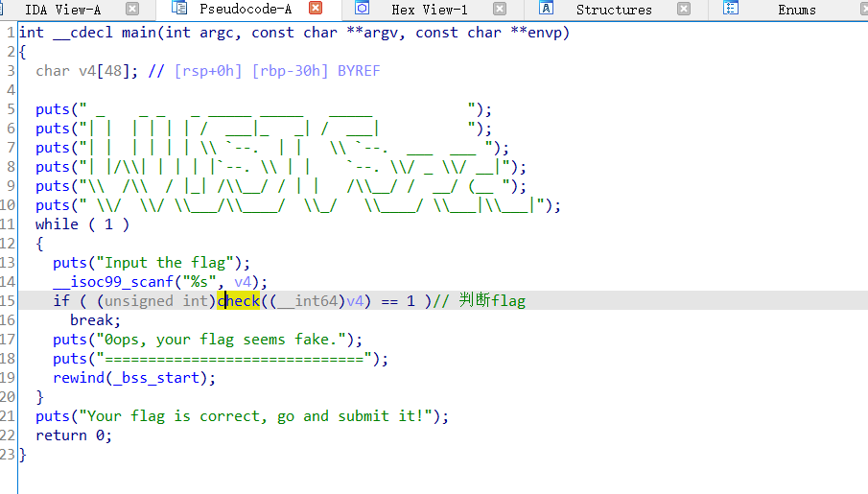Click the envp parameter
868x494 pixels.
pos(545,33)
